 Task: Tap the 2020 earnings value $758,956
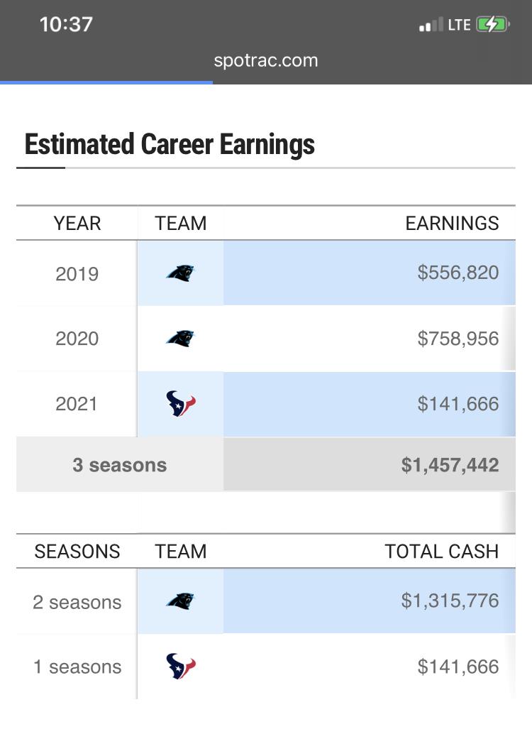click(x=458, y=339)
